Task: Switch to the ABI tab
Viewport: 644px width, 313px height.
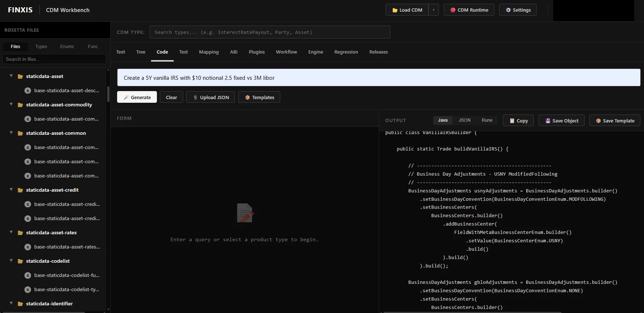Action: tap(234, 52)
